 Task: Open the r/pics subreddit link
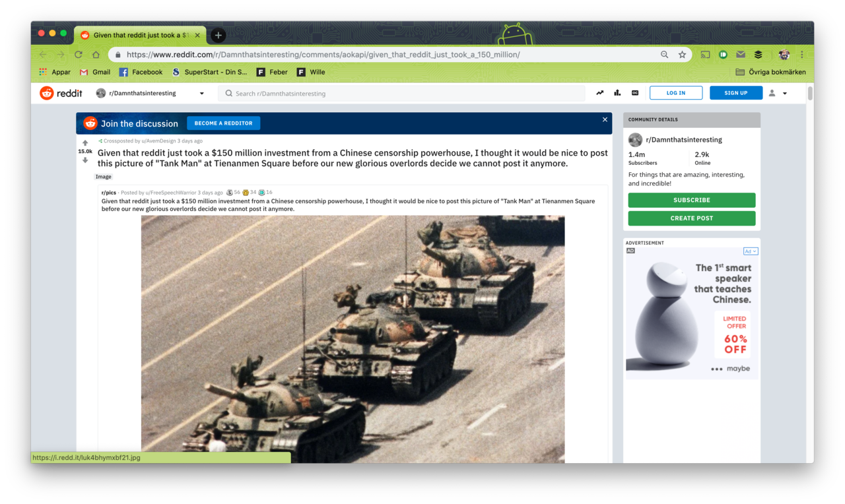pos(109,193)
